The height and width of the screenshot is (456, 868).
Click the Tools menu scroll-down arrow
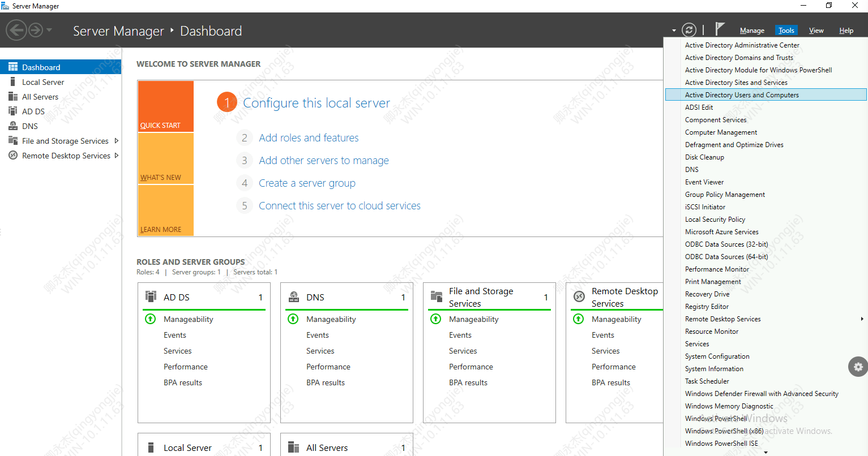(x=766, y=453)
